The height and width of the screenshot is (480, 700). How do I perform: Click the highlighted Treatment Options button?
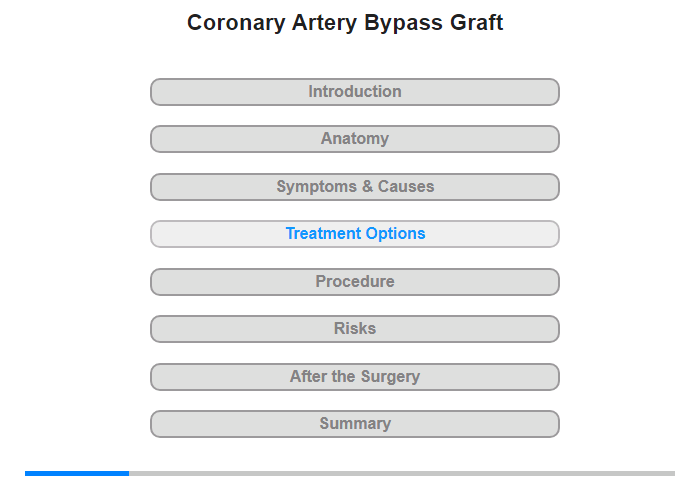coord(354,234)
